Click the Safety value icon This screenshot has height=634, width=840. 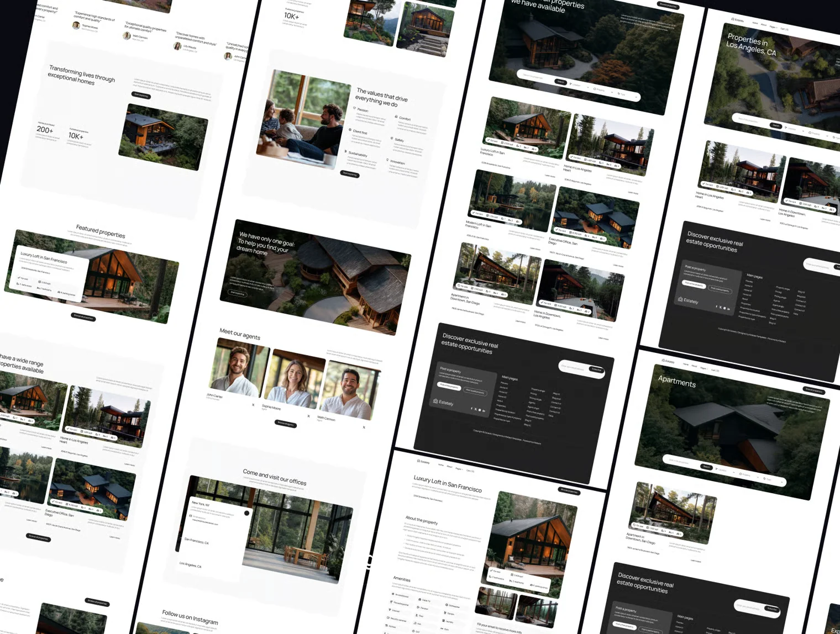click(391, 139)
